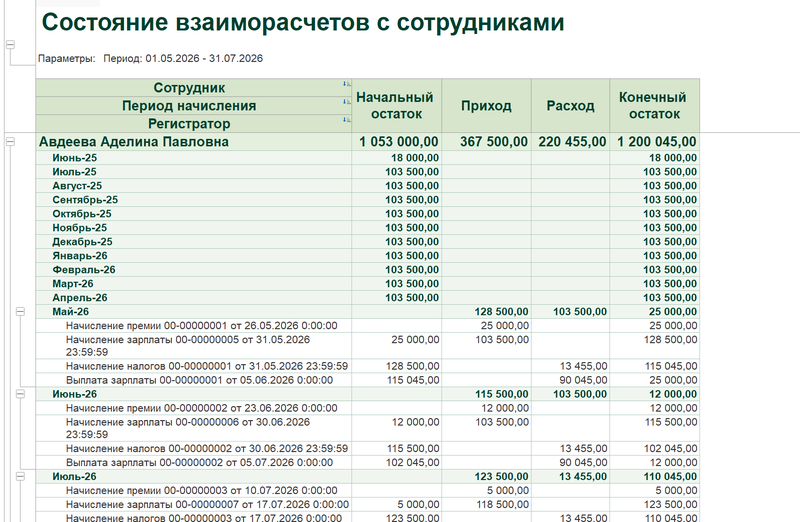Toggle sort icon on Регистратор header
This screenshot has height=522, width=800.
(x=346, y=120)
